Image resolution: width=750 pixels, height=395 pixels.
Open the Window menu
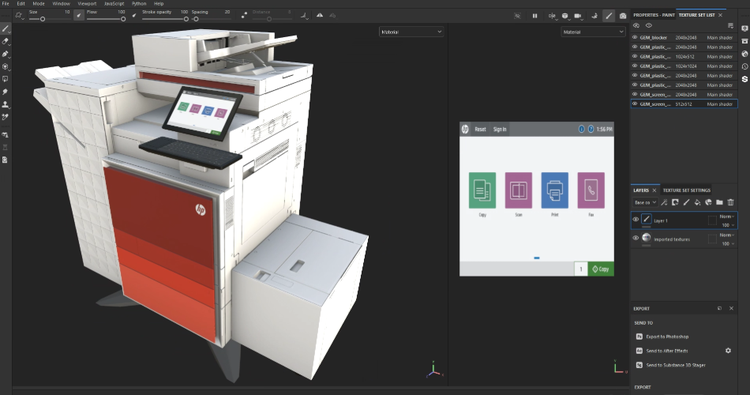click(x=61, y=3)
